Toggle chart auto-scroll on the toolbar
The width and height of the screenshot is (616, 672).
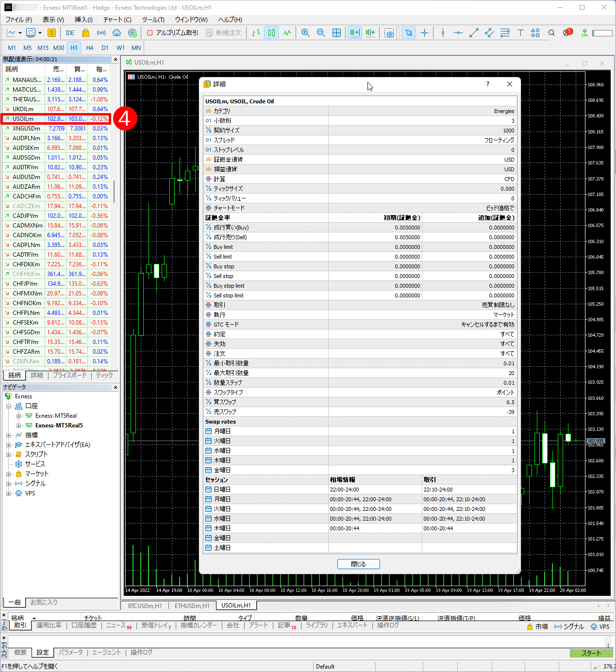pyautogui.click(x=354, y=33)
